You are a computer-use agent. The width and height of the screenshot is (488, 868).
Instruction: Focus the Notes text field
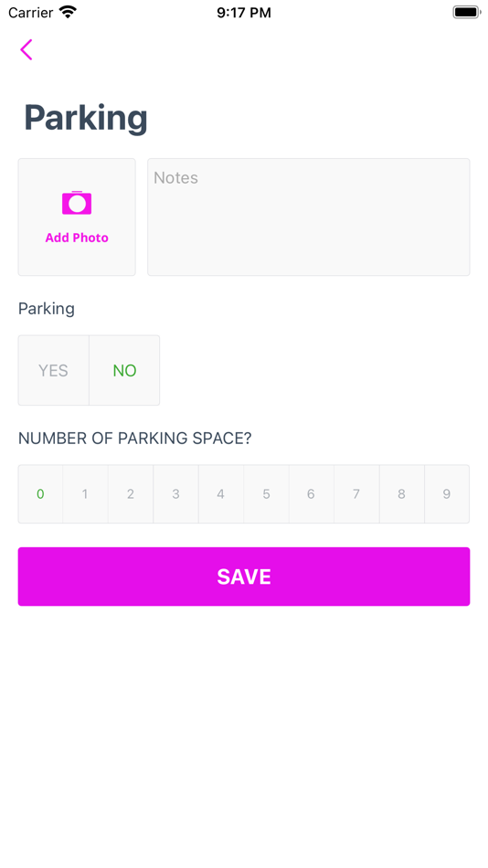(309, 217)
